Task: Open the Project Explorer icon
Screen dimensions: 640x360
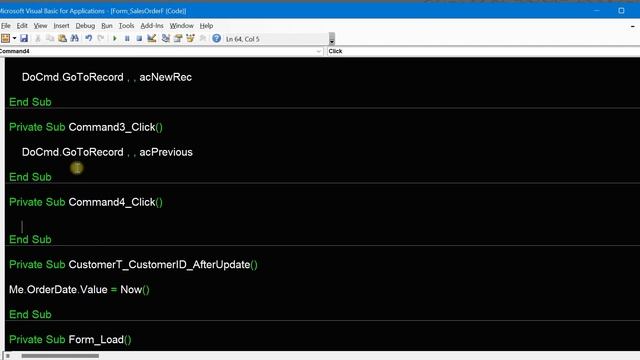Action: click(165, 38)
